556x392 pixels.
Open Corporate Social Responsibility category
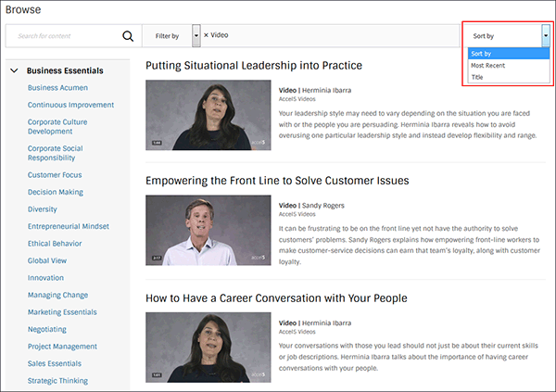pyautogui.click(x=56, y=153)
